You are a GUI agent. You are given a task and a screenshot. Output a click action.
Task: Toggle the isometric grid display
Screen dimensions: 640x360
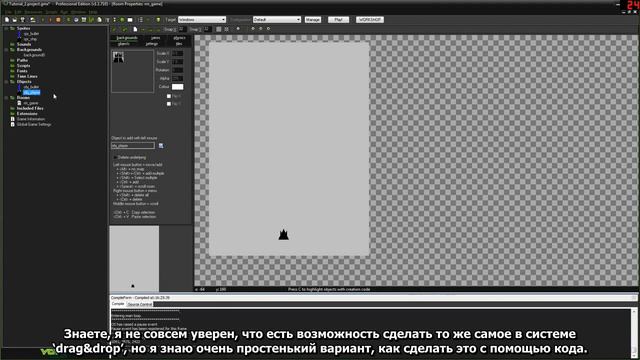click(x=227, y=29)
